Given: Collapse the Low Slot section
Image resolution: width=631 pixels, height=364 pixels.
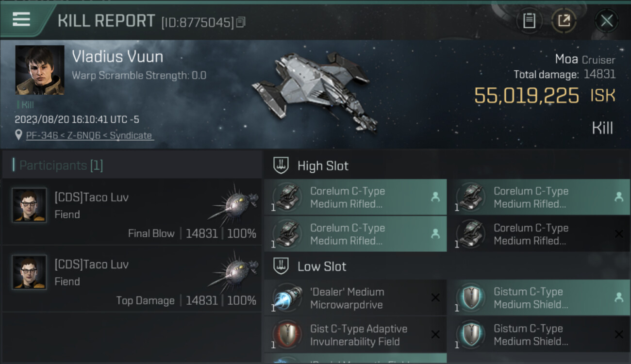Looking at the screenshot, I should [281, 266].
